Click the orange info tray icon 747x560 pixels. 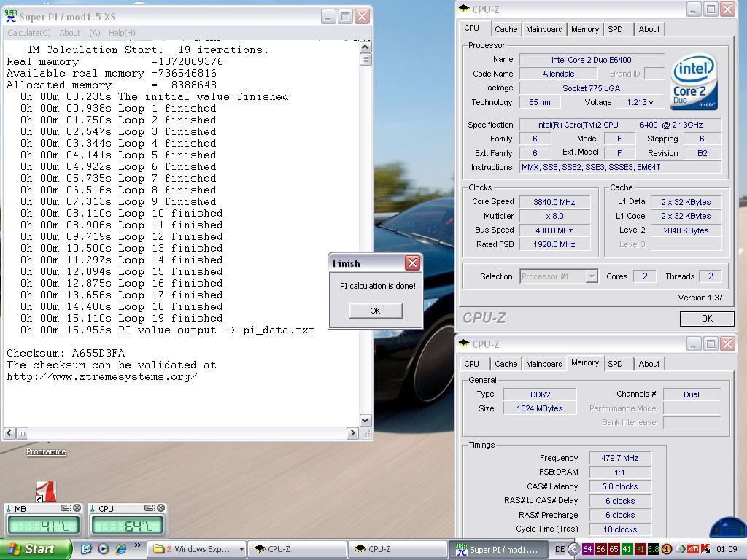point(667,549)
